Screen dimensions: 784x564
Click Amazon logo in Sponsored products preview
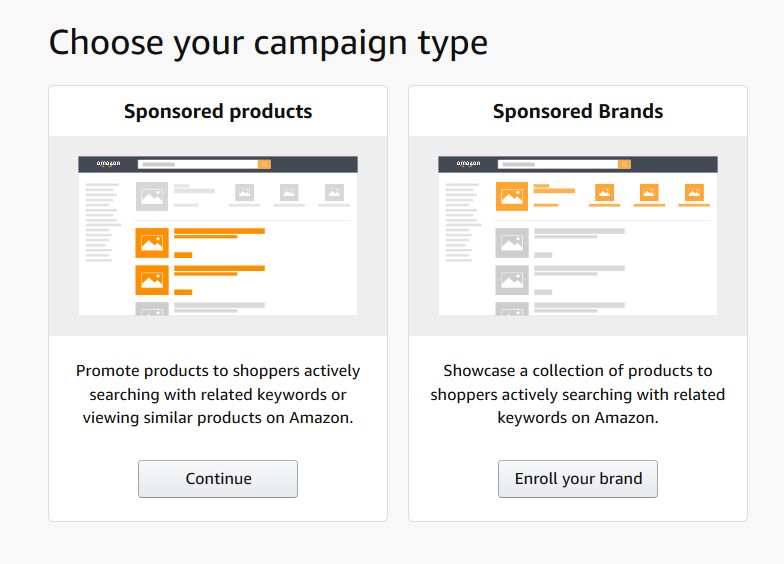pos(108,163)
